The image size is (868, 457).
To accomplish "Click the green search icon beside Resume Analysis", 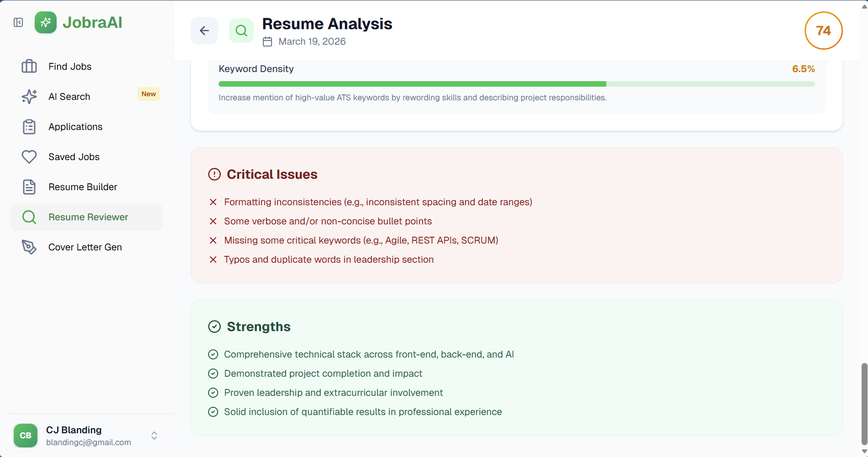I will click(x=241, y=31).
